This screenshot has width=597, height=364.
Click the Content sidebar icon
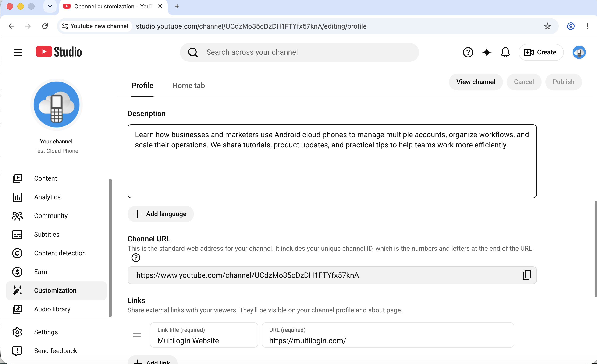(x=17, y=178)
